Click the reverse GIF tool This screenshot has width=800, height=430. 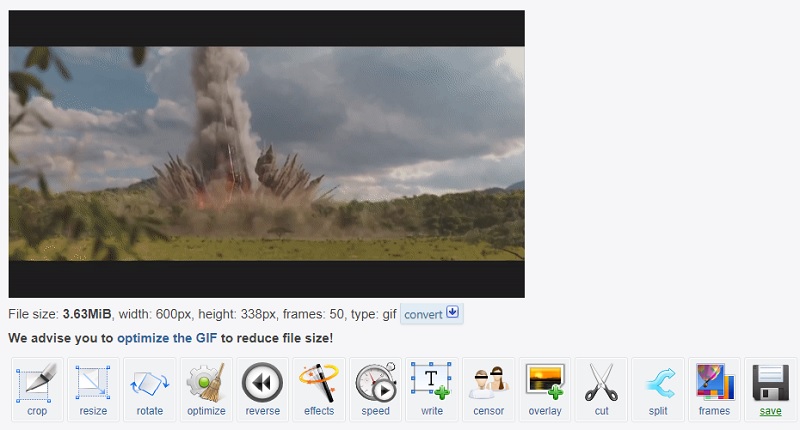pos(263,389)
